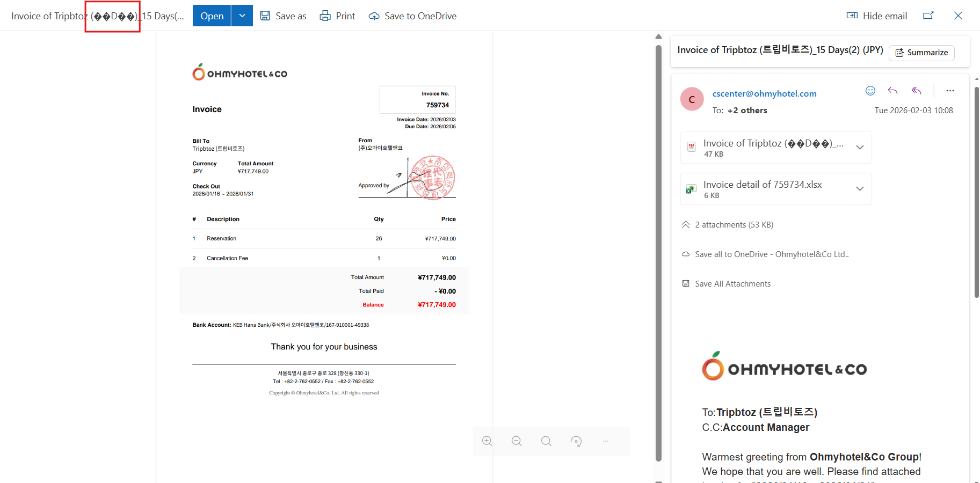Click the Summarize button
Image resolution: width=980 pixels, height=483 pixels.
point(921,53)
